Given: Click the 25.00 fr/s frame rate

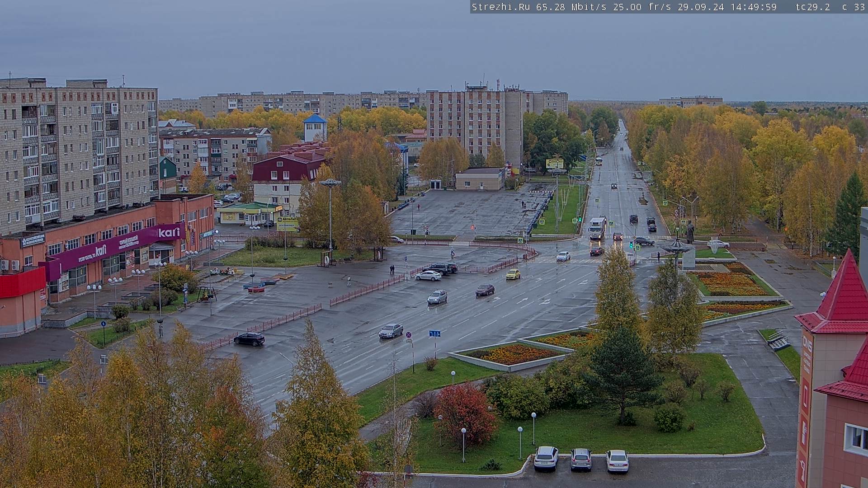Looking at the screenshot, I should click(642, 7).
